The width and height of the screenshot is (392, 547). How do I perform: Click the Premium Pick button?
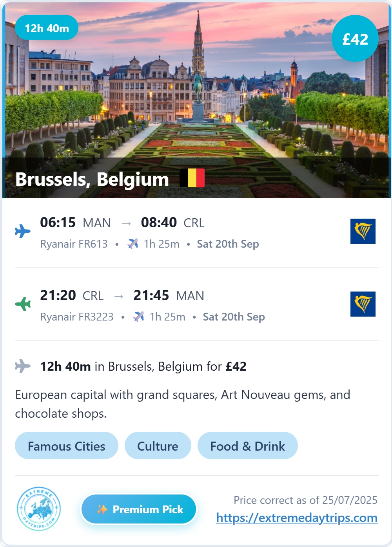[x=139, y=509]
